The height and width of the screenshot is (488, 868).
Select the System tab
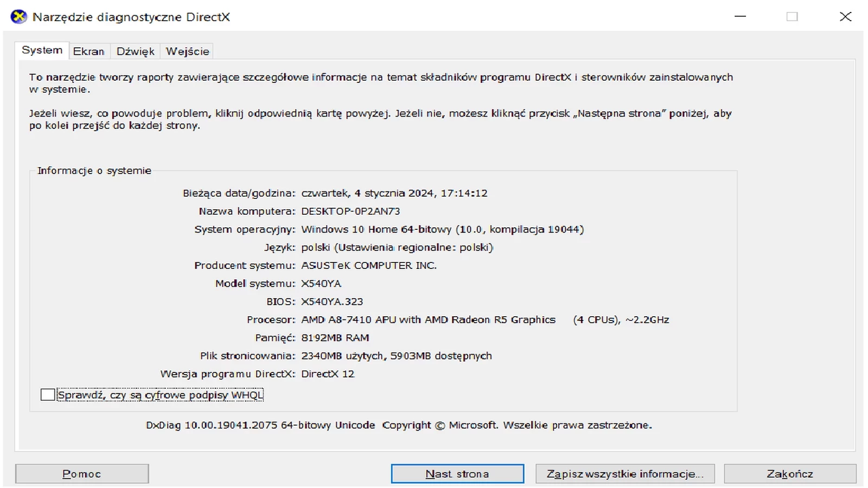point(42,50)
